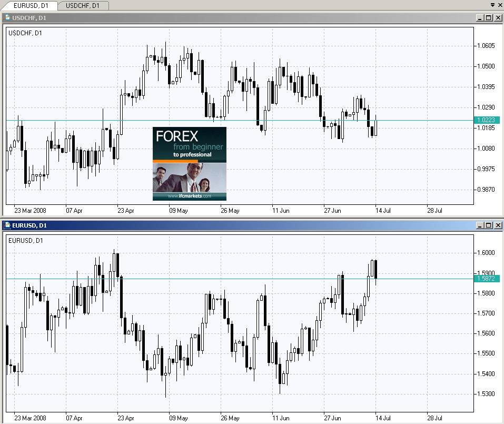Click the 0.9870 price level on USDCHF scale

(x=486, y=190)
